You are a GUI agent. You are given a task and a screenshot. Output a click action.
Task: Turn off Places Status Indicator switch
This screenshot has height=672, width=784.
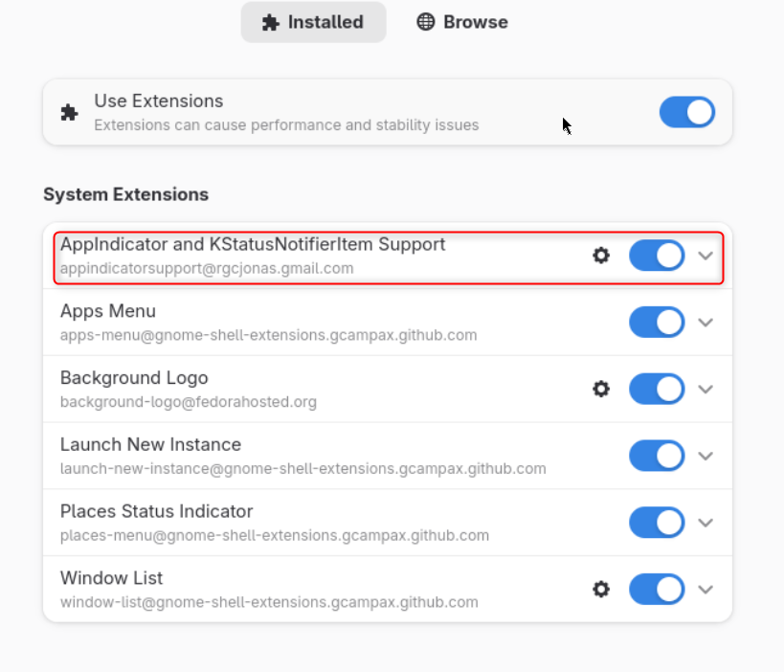pos(657,523)
